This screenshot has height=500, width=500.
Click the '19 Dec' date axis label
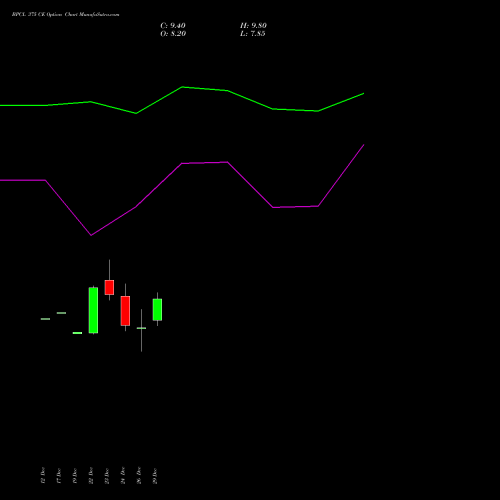[75, 476]
